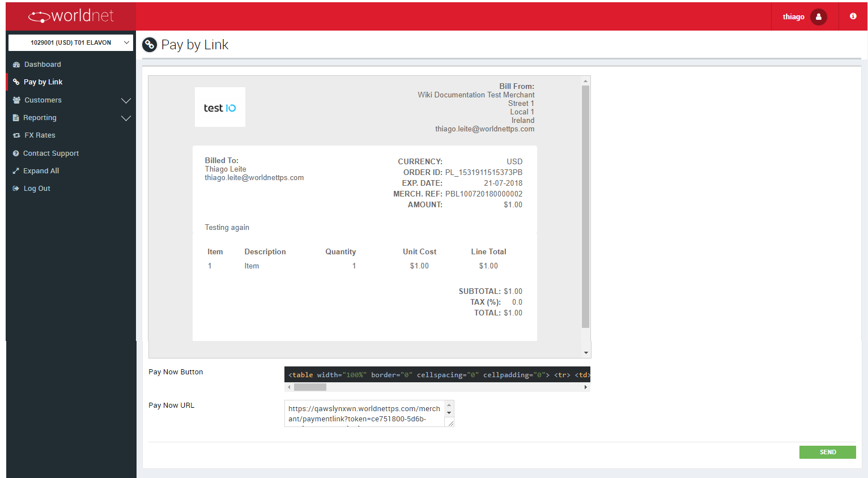Click the Pay by Link header icon
This screenshot has width=868, height=478.
click(150, 44)
